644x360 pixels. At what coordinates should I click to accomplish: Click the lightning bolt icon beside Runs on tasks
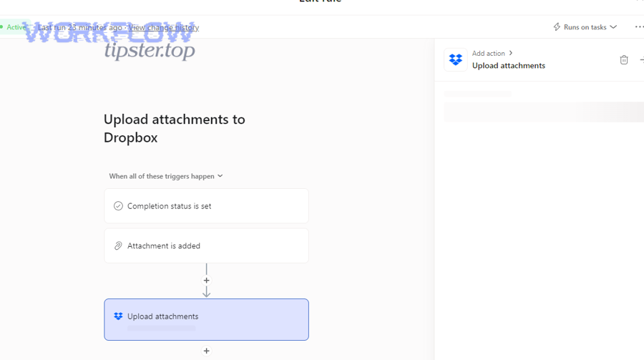point(557,27)
